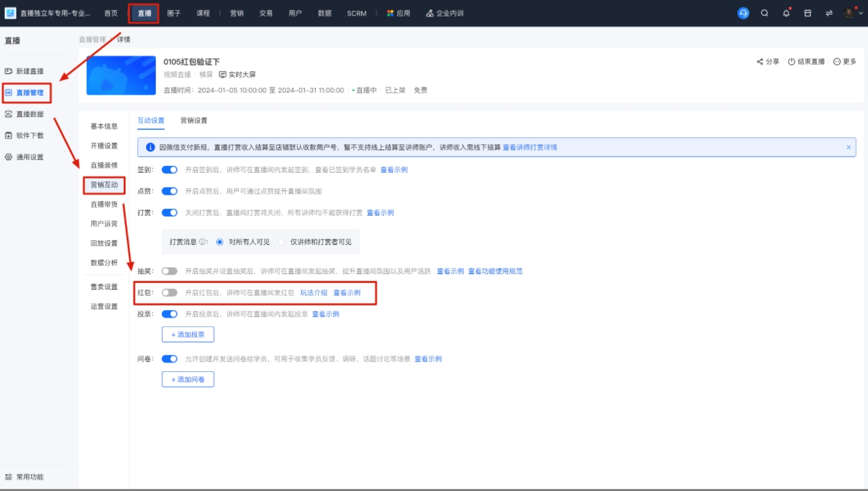Click the shop icon in the top bar
868x491 pixels.
point(807,13)
